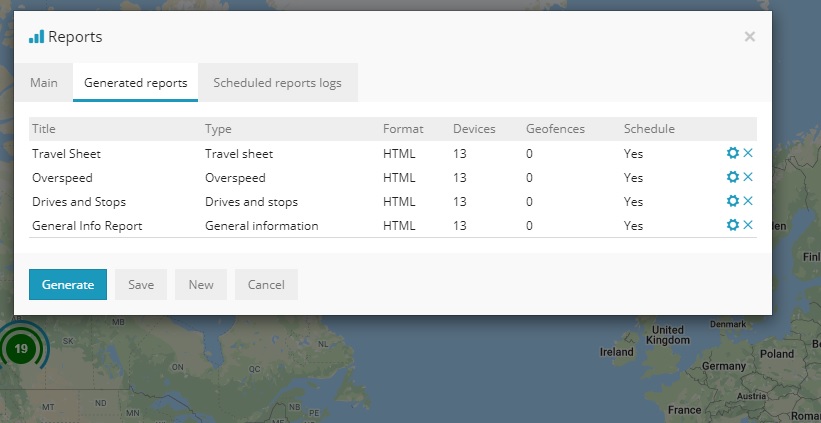Open settings gear for Drives and Stops
Screen dimensions: 821x423
(x=733, y=201)
